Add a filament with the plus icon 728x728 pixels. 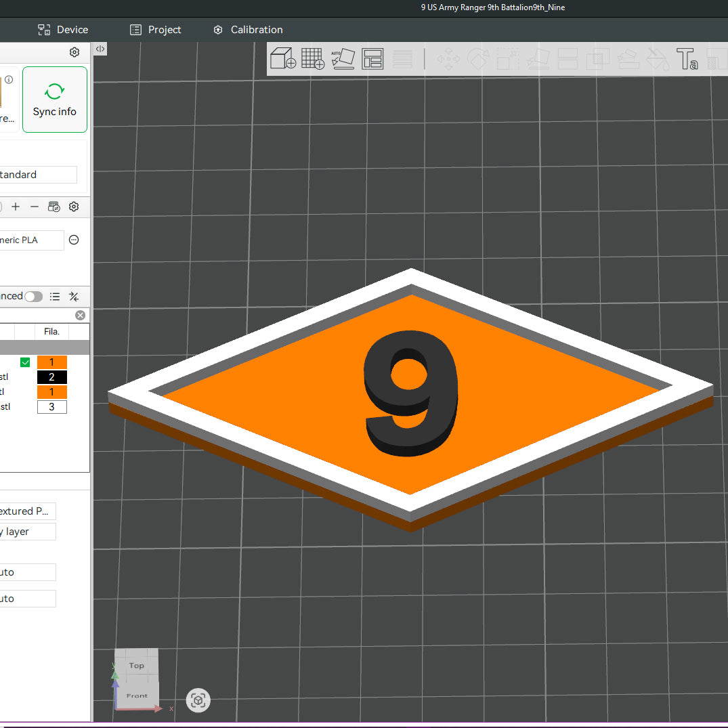16,207
